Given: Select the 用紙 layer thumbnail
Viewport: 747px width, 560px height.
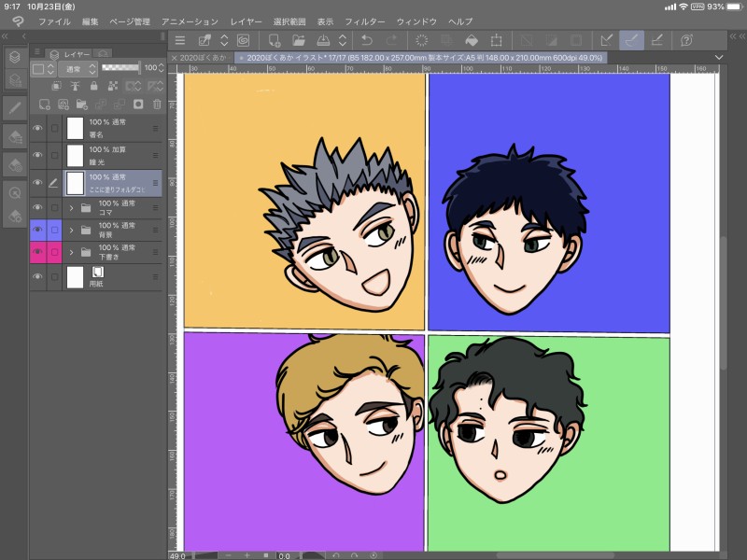Looking at the screenshot, I should pos(76,277).
